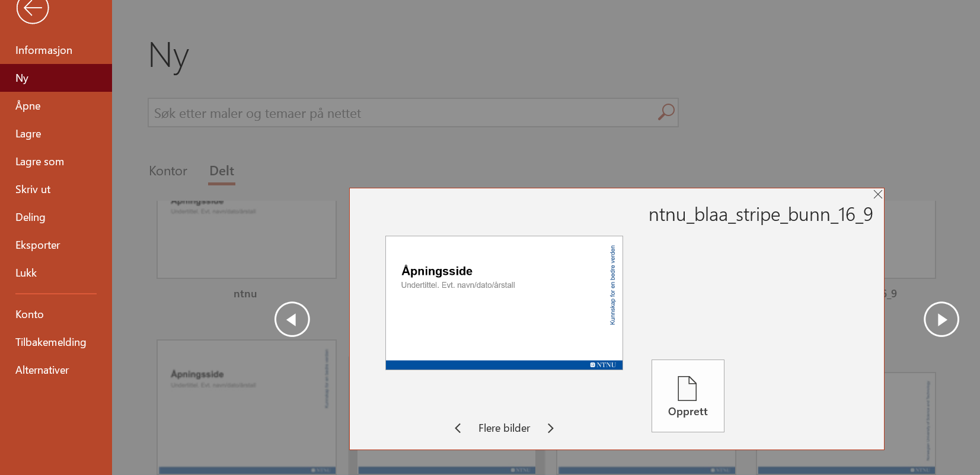The width and height of the screenshot is (980, 475).
Task: Open Informasjon in the sidebar
Action: coord(56,50)
